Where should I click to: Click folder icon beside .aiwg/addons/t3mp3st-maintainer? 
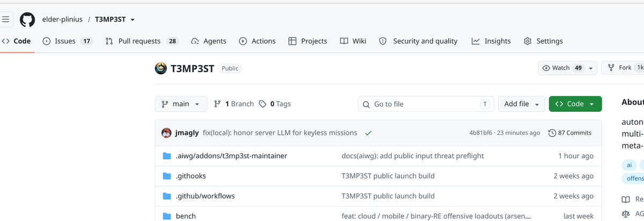(167, 156)
